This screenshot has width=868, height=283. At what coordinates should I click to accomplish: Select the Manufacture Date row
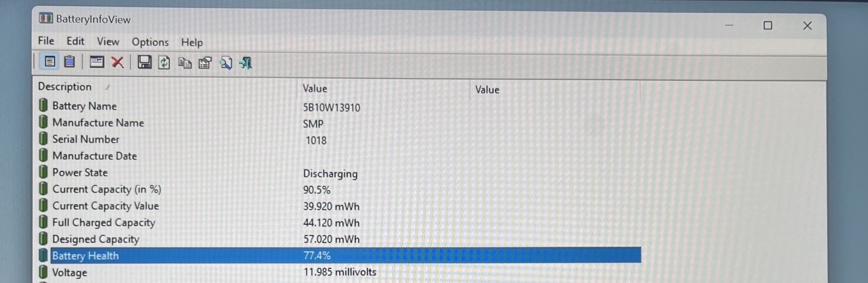tap(340, 156)
